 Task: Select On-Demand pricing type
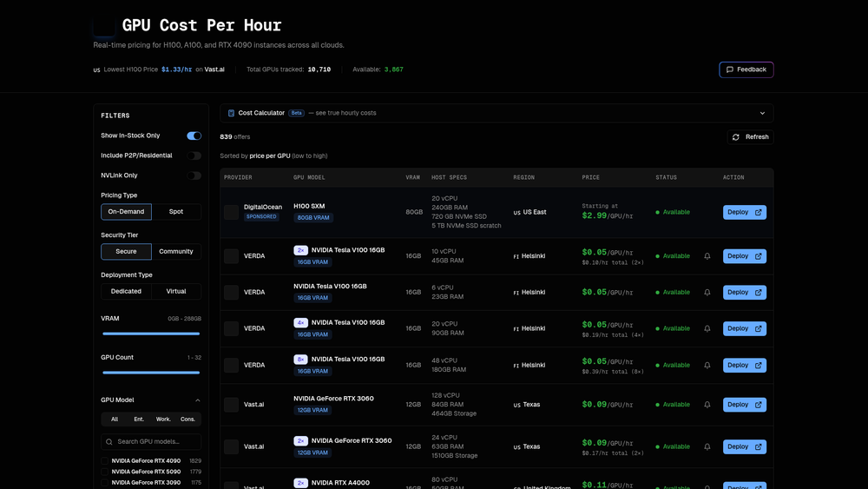coord(126,212)
